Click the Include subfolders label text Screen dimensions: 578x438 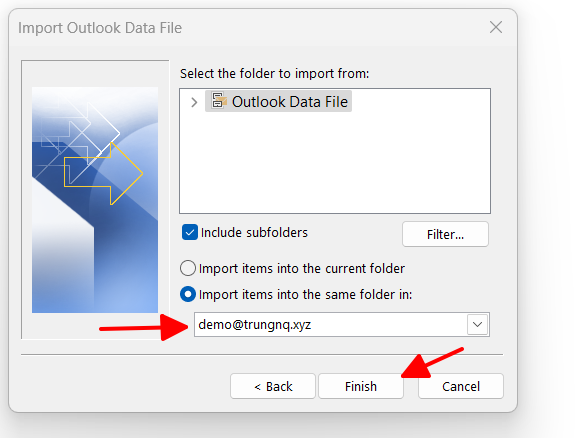click(x=254, y=233)
